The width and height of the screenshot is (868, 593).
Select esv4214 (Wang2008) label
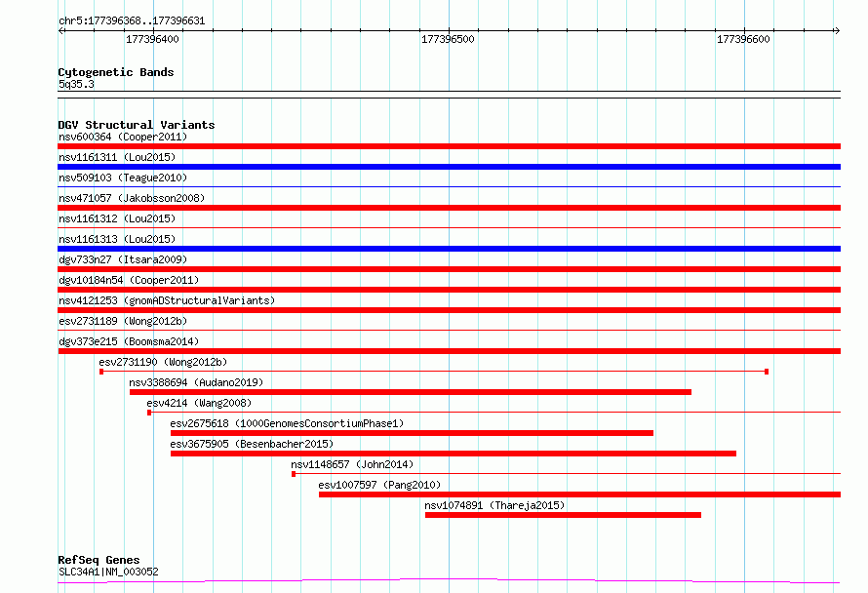tap(199, 403)
